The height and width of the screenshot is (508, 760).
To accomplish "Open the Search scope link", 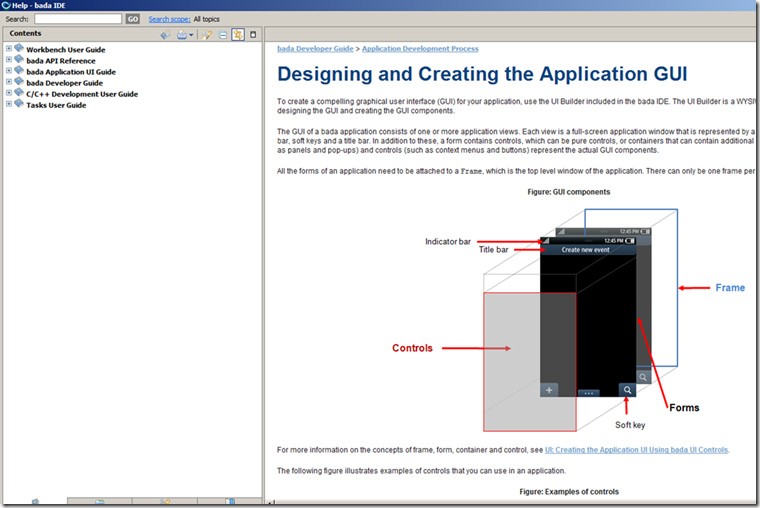I will tap(169, 19).
